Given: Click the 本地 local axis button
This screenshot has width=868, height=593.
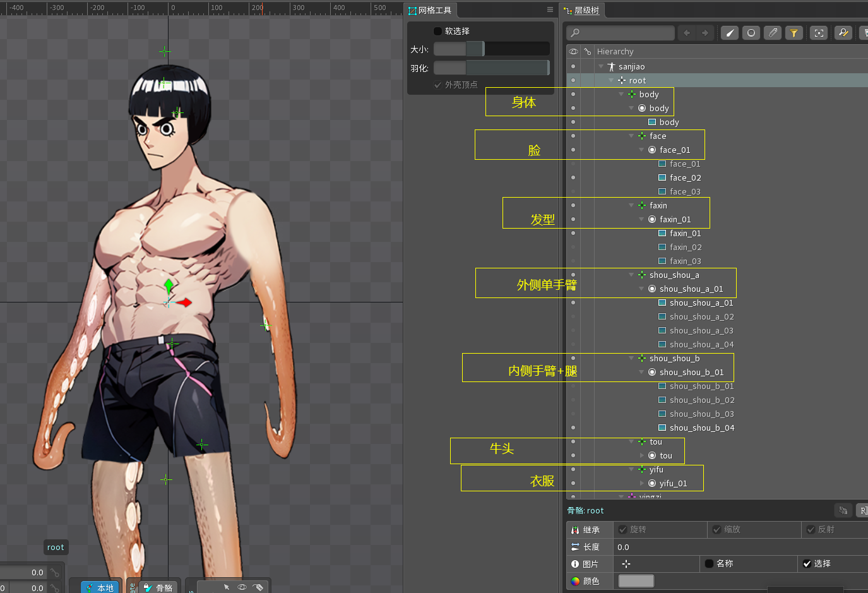Looking at the screenshot, I should 100,587.
